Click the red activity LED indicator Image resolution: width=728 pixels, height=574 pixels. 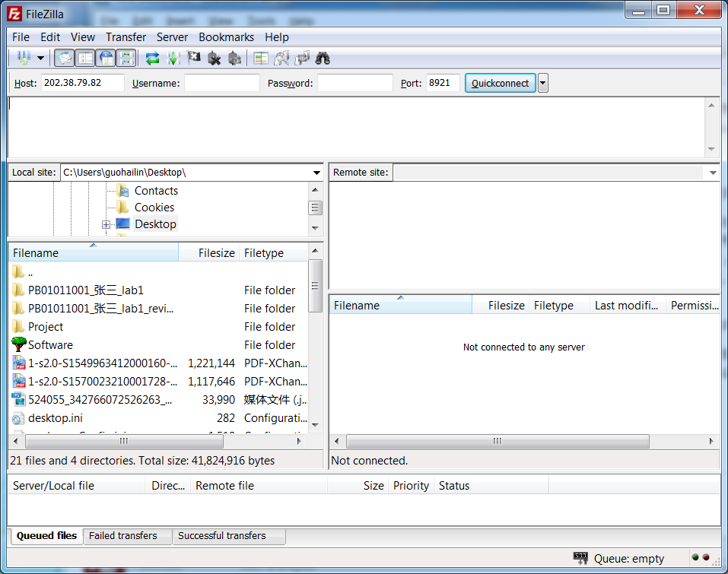(x=706, y=557)
